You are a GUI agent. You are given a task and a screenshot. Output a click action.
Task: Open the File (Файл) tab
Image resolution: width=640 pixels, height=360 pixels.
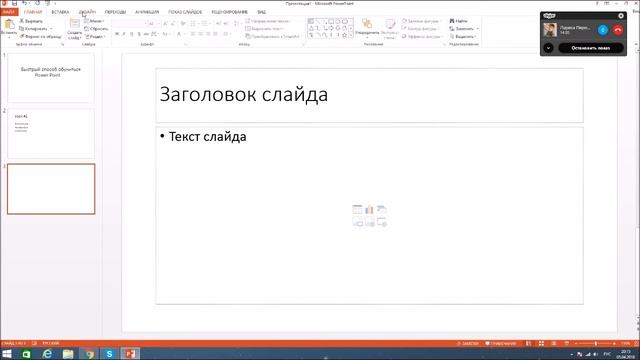[9, 12]
